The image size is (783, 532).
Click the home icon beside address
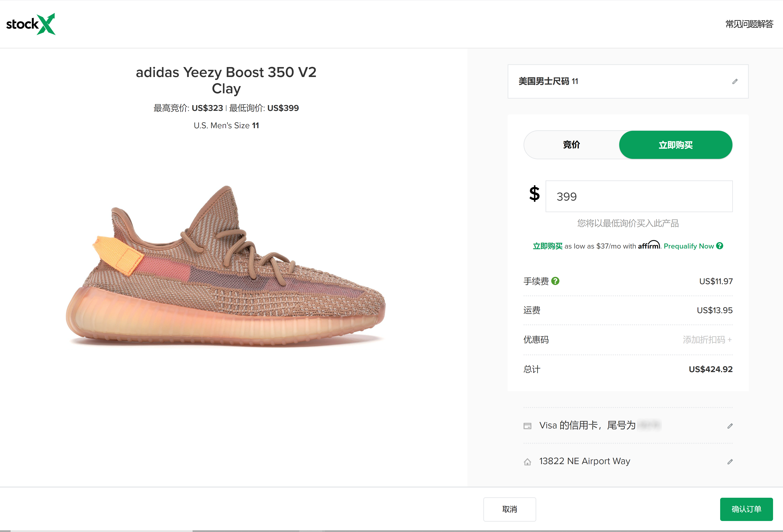[528, 462]
